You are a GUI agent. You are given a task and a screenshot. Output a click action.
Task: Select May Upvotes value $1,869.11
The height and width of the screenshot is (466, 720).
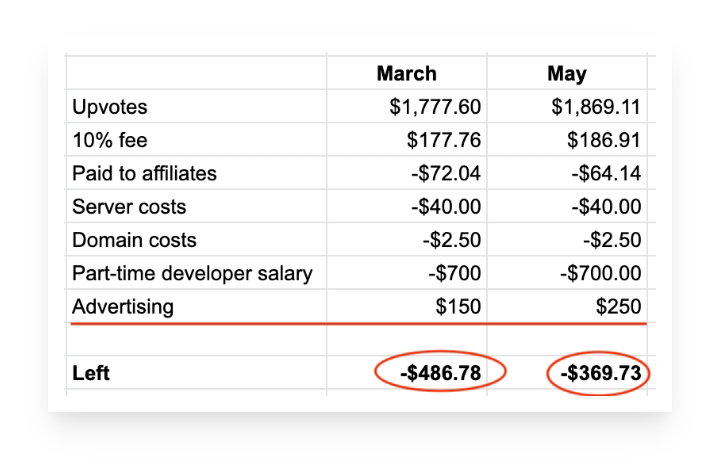(x=567, y=107)
